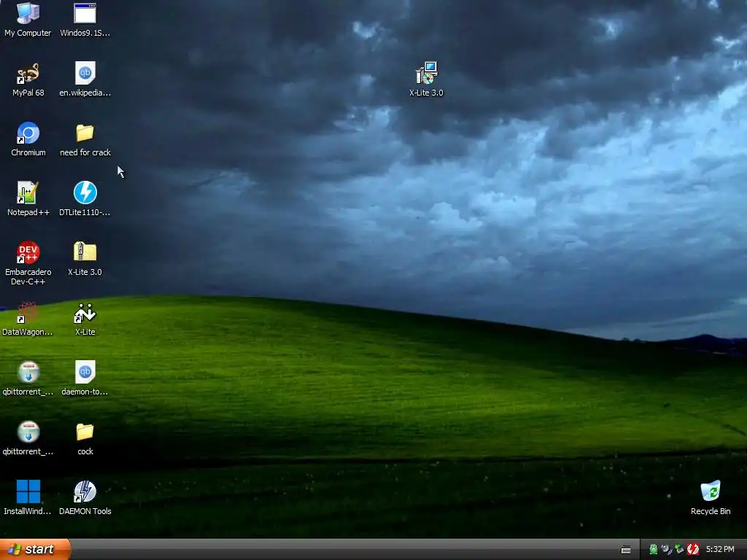Click the 5:32 PM taskbar clock
Viewport: 747px width, 560px height.
click(720, 550)
